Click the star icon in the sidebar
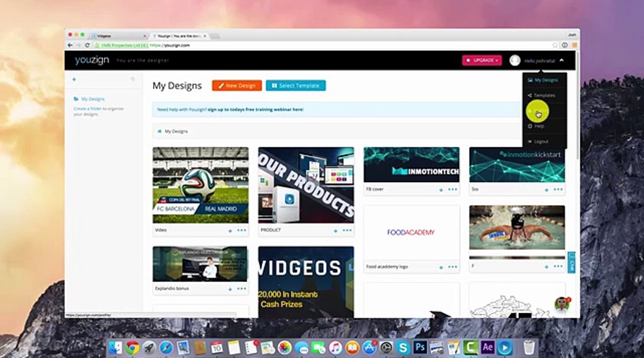The image size is (644, 358). click(132, 79)
